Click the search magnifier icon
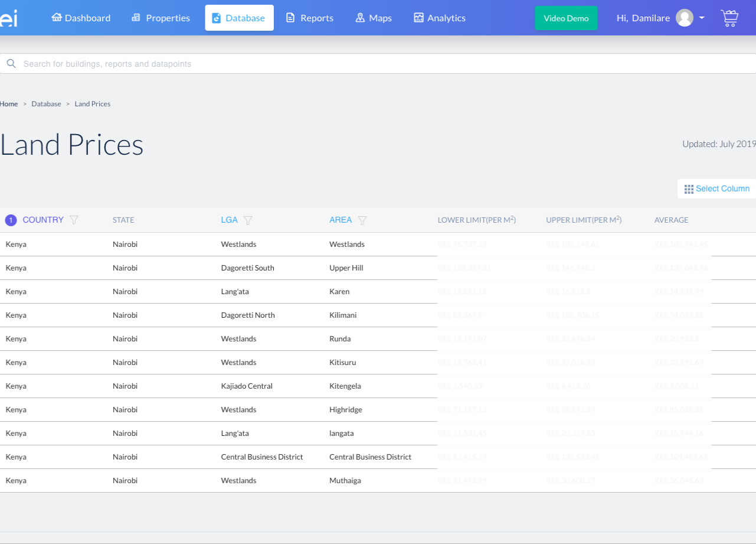 tap(11, 63)
